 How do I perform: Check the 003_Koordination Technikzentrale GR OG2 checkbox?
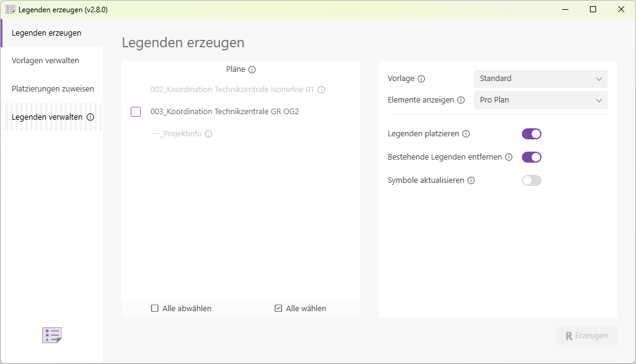[135, 111]
